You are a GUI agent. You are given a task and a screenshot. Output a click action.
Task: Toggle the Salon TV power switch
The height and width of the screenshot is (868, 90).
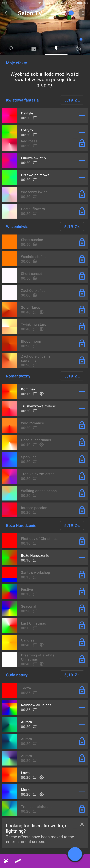[71, 13]
